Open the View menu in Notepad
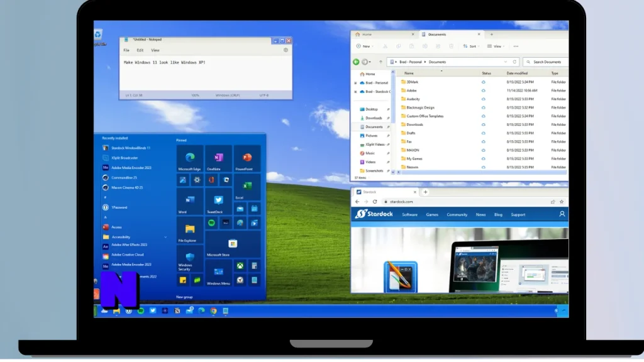The width and height of the screenshot is (644, 362). 155,50
